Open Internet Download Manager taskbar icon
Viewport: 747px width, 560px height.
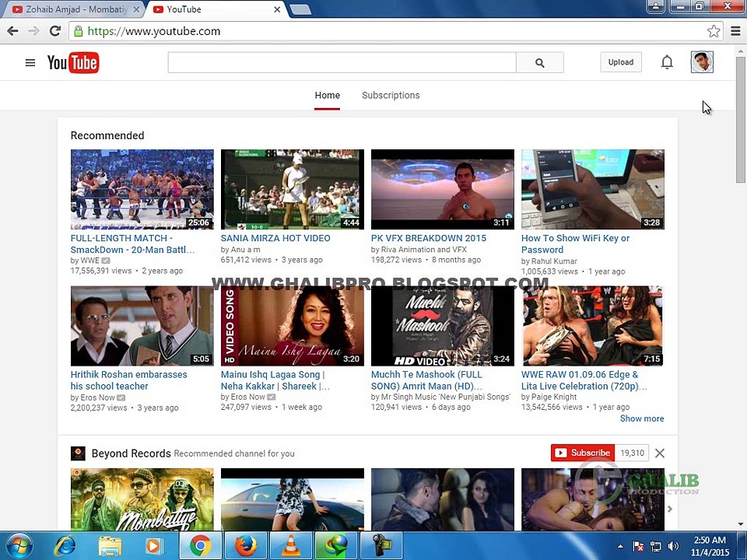(335, 546)
